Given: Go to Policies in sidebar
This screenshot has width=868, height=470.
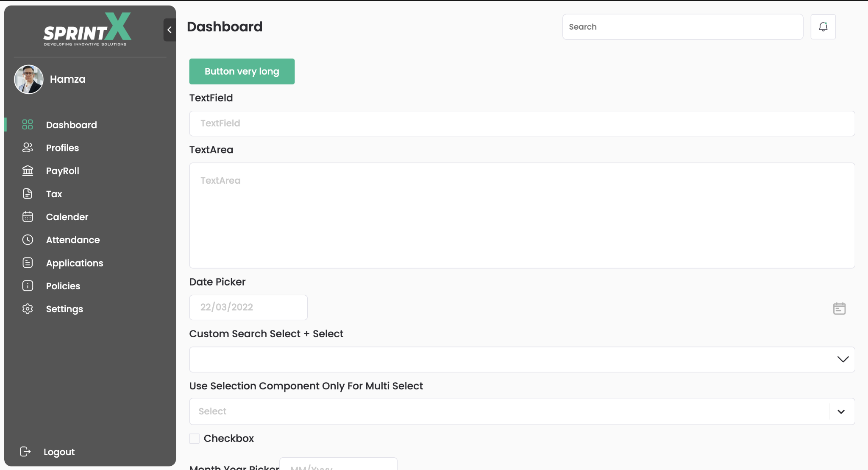Looking at the screenshot, I should click(63, 286).
